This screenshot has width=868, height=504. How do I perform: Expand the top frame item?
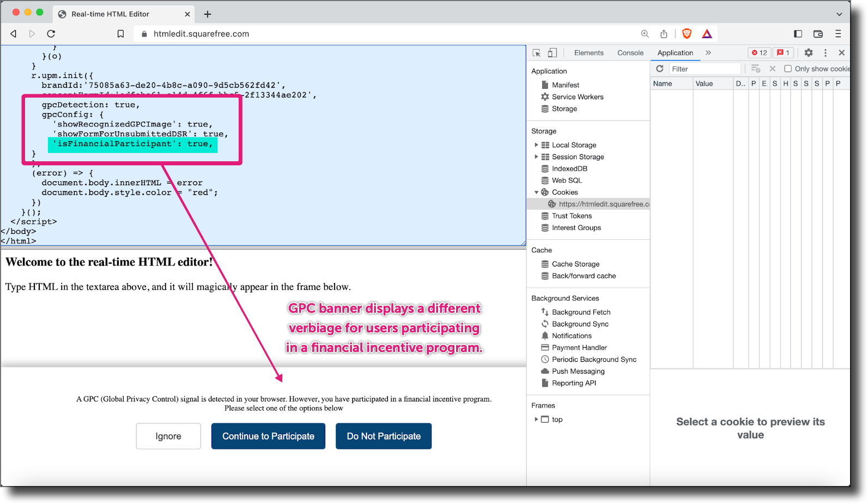pyautogui.click(x=536, y=420)
